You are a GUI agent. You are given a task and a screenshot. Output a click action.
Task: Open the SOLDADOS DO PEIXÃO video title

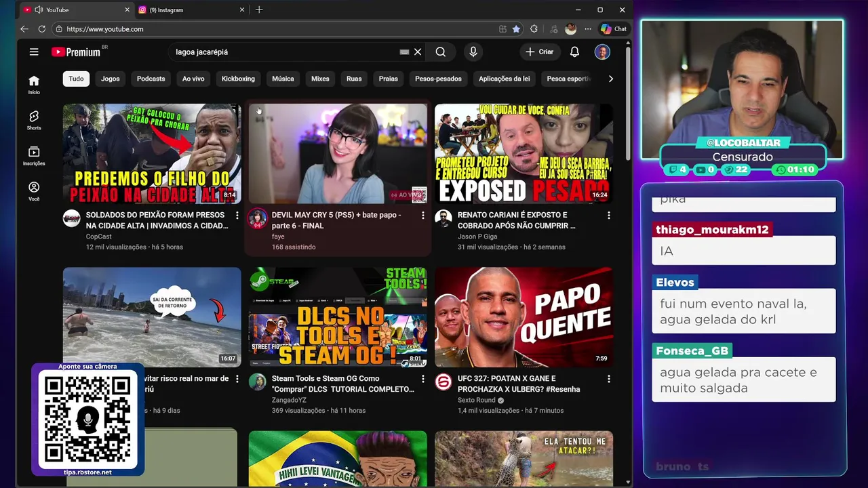tap(157, 220)
